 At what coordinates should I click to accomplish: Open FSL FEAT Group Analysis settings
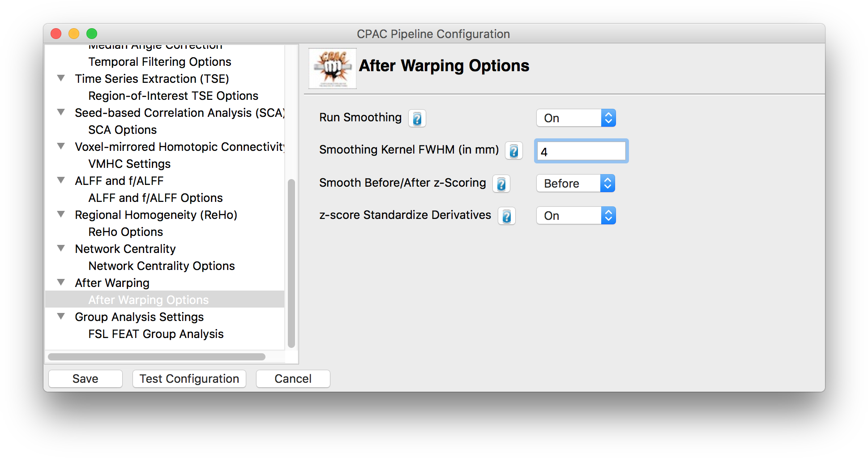pyautogui.click(x=155, y=334)
